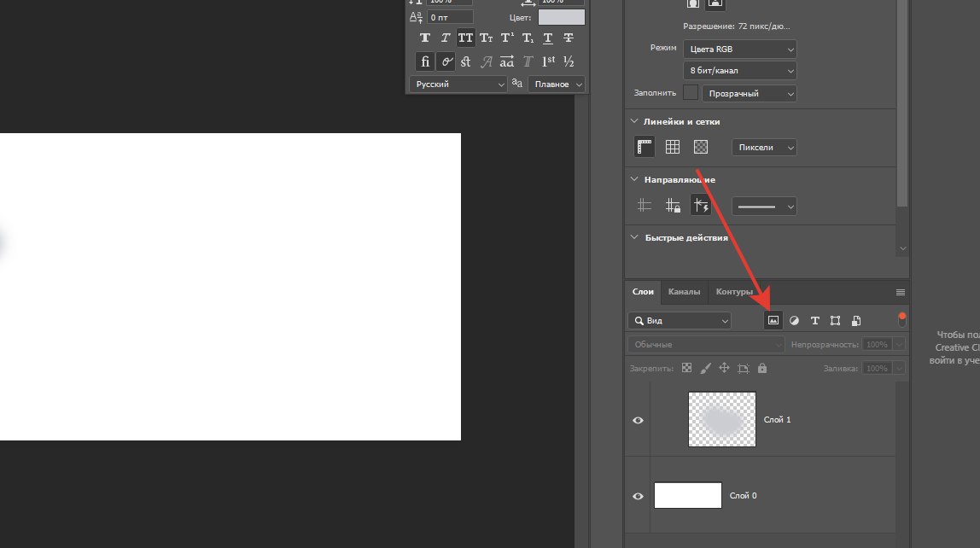The height and width of the screenshot is (548, 980).
Task: Click the lock guides icon
Action: [673, 206]
